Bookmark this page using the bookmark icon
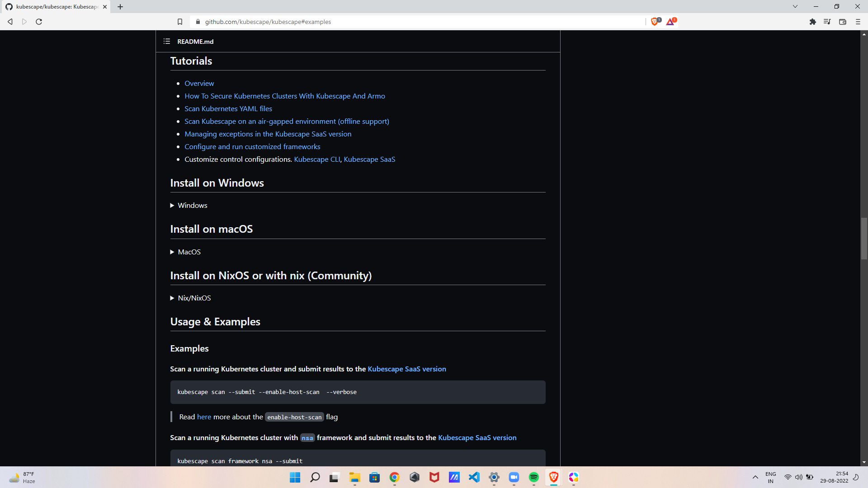 point(179,21)
